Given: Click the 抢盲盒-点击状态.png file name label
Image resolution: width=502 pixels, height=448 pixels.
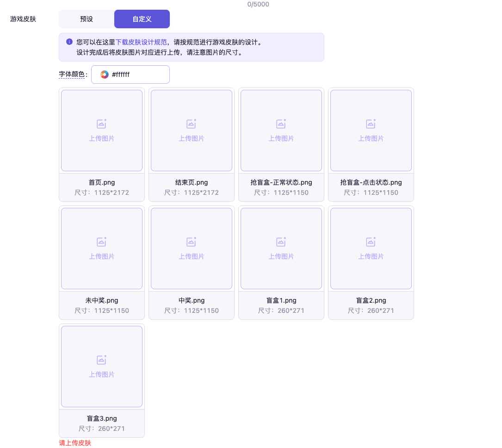Looking at the screenshot, I should pos(371,182).
